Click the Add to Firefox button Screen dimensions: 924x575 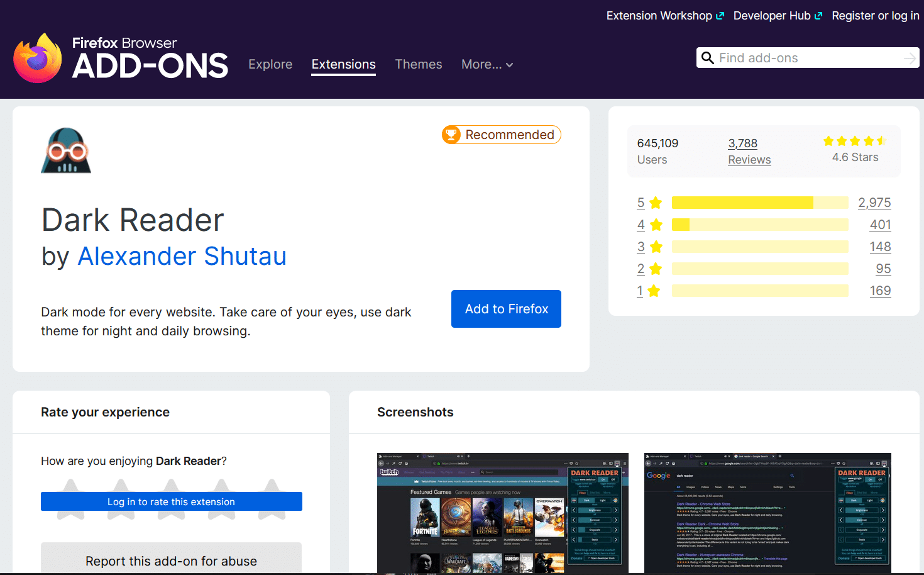pos(506,309)
